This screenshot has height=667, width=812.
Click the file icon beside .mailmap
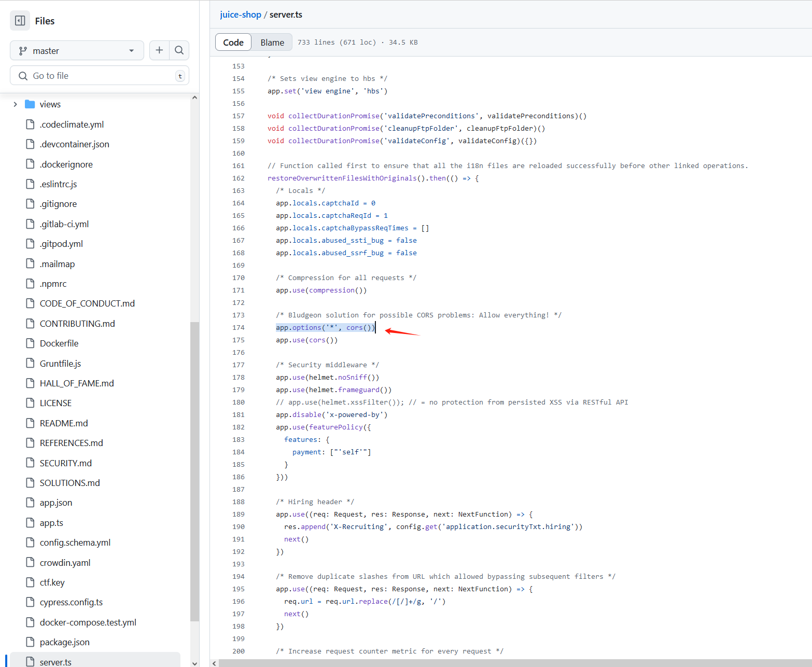coord(30,264)
